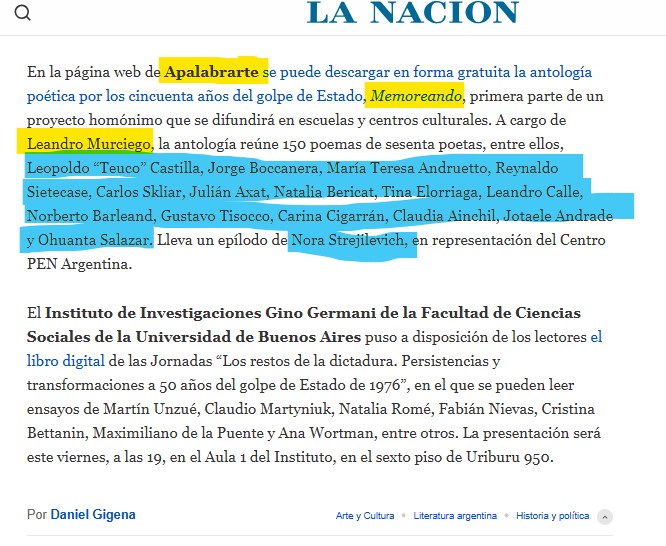Click the name 'María Teresa Andruetto'
Image resolution: width=666 pixels, height=546 pixels.
407,168
